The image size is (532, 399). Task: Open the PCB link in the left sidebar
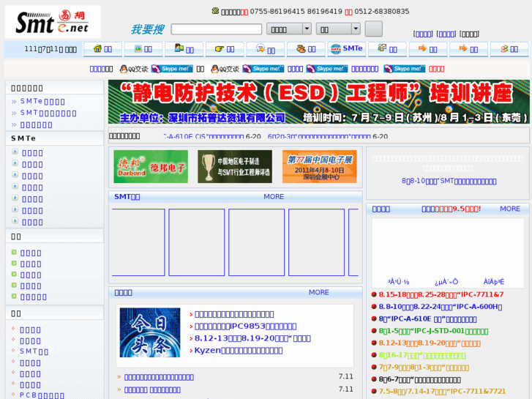(x=42, y=395)
